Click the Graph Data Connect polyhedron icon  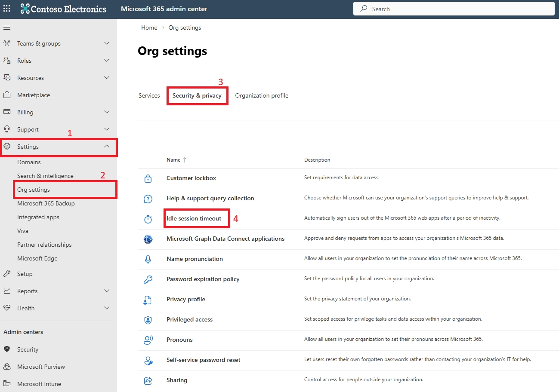[x=148, y=239]
